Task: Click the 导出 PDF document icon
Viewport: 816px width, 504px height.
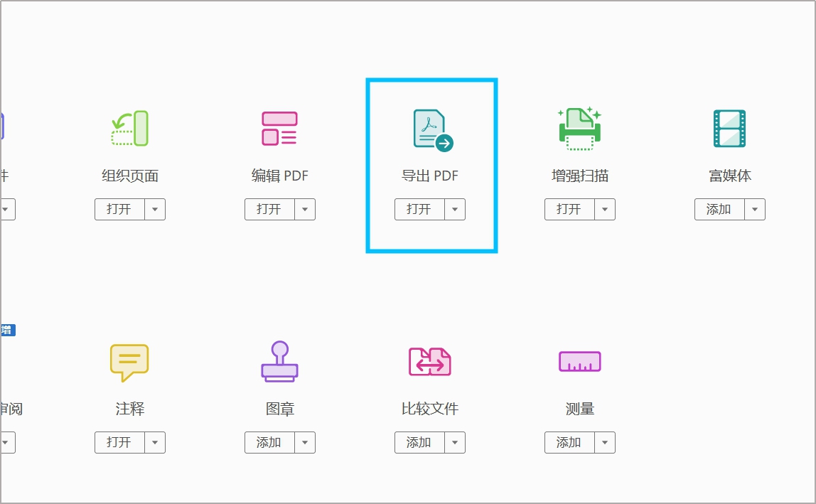Action: coord(433,130)
